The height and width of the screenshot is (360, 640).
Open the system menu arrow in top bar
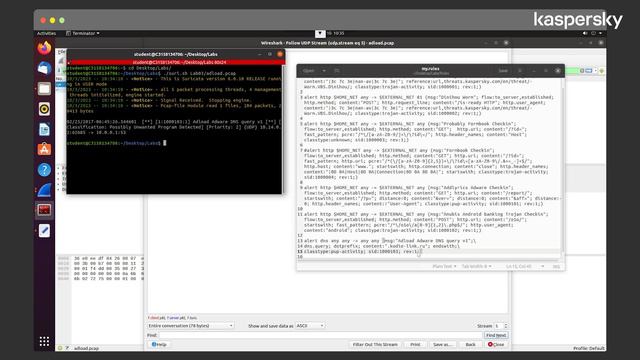[600, 33]
